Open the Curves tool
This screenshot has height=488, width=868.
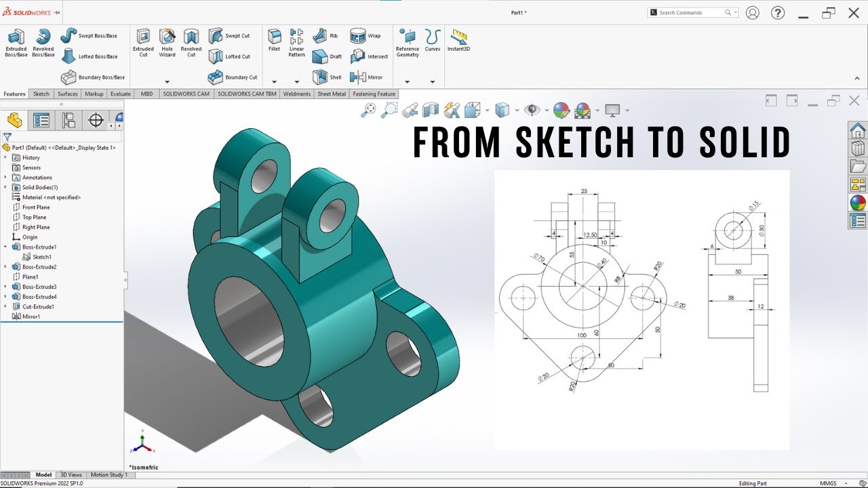click(x=433, y=41)
